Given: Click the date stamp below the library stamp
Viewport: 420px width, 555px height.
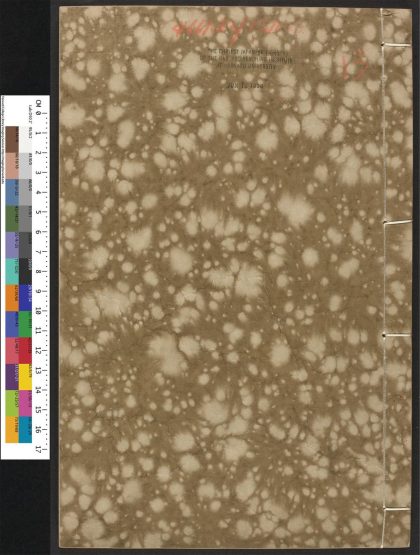Looking at the screenshot, I should [246, 85].
